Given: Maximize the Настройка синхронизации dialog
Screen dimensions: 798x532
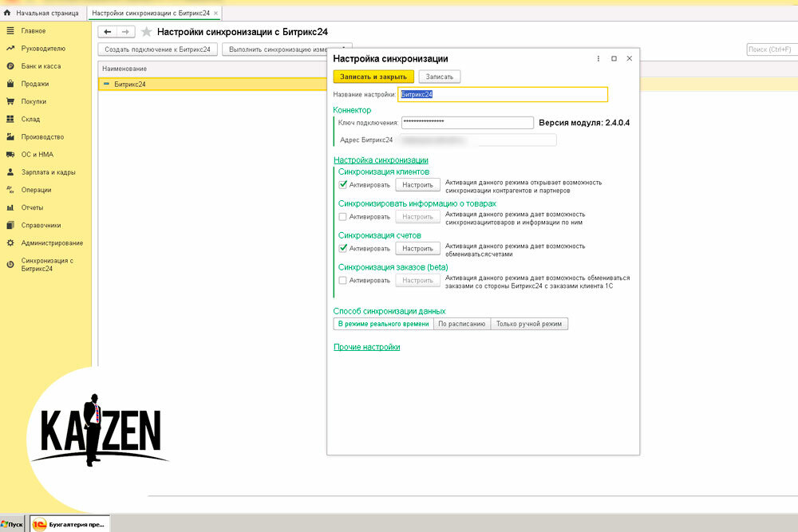Looking at the screenshot, I should pyautogui.click(x=614, y=59).
